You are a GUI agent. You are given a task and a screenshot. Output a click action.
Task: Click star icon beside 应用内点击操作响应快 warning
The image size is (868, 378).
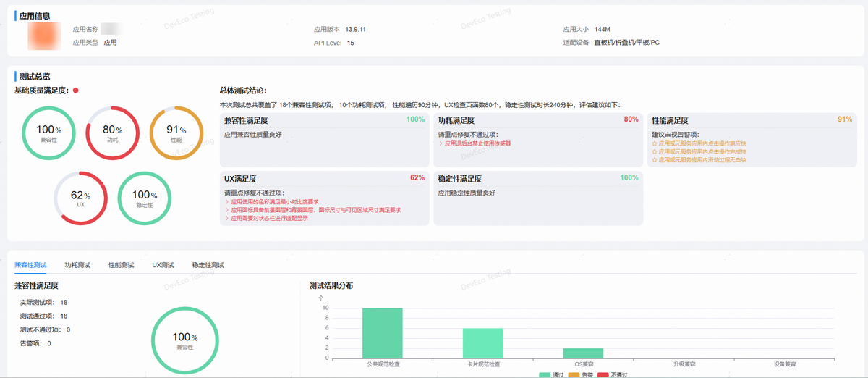[655, 143]
